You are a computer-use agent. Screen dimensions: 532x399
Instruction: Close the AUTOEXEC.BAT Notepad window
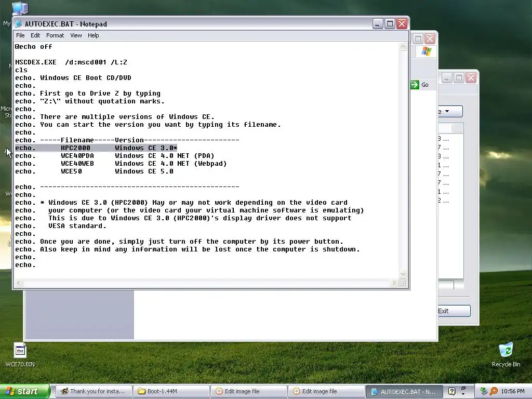point(402,24)
